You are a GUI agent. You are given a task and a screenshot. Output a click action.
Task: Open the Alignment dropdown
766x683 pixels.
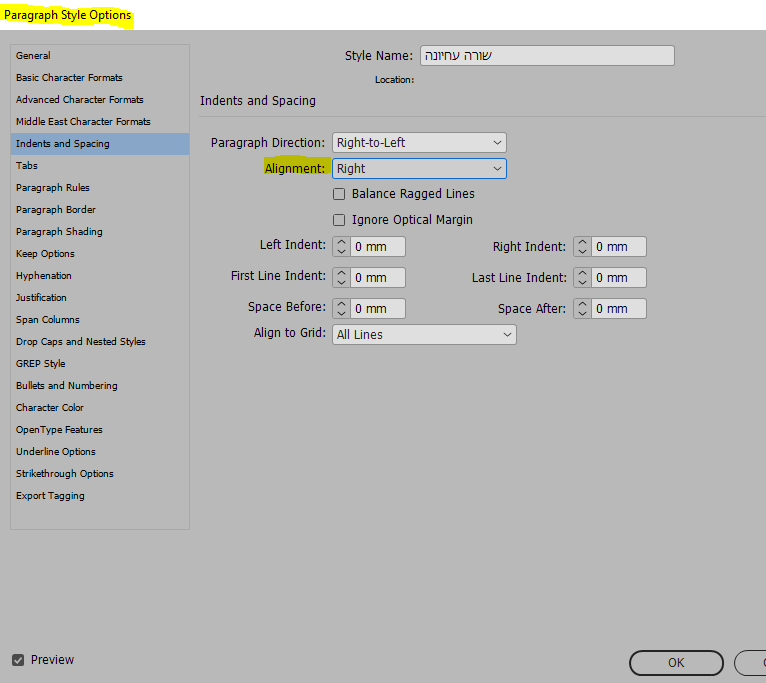coord(419,169)
